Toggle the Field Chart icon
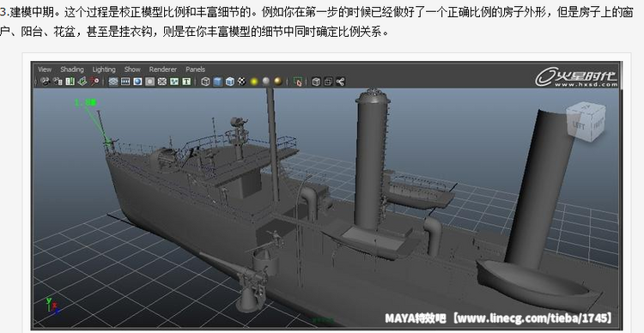 click(x=161, y=82)
